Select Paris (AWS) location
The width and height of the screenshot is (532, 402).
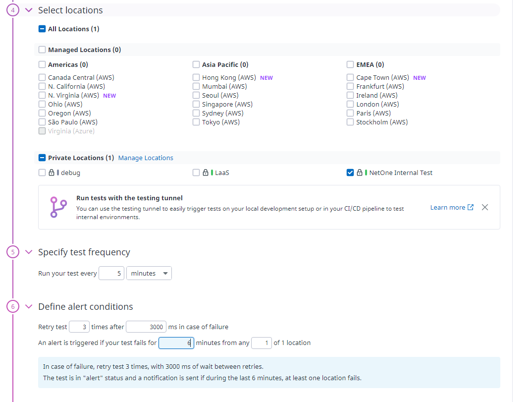coord(350,113)
